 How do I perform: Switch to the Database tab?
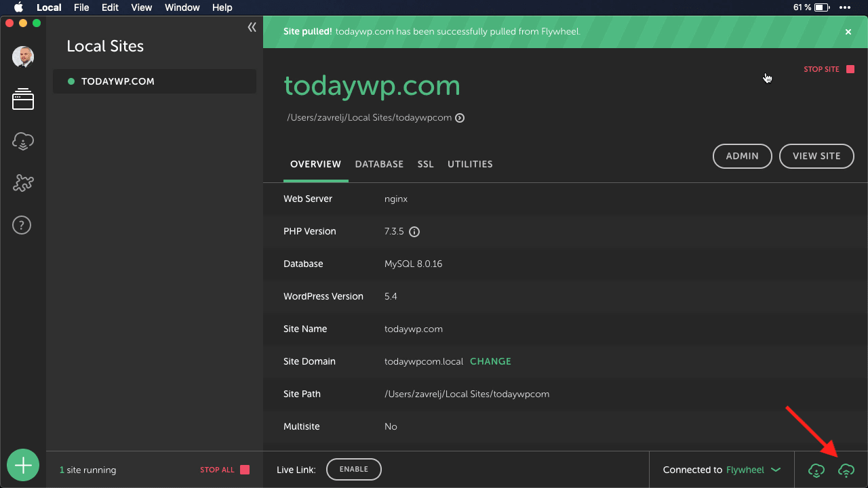tap(379, 164)
